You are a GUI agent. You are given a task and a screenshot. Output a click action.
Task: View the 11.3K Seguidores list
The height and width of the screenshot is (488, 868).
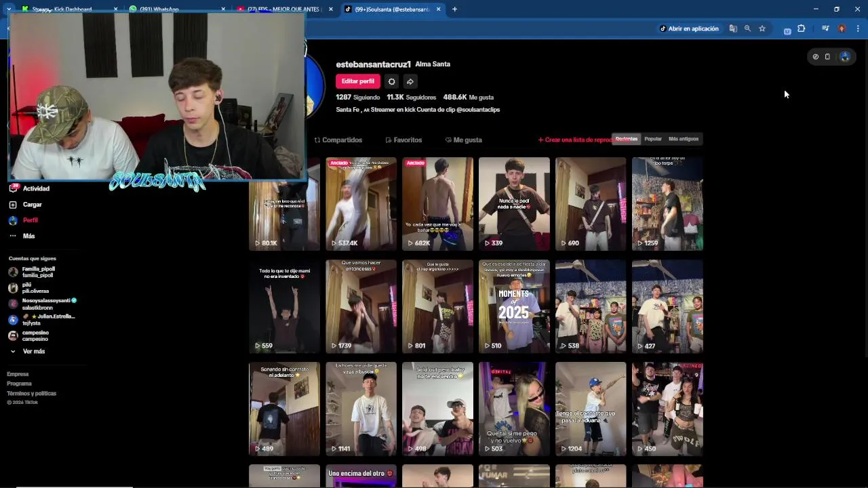click(x=411, y=97)
